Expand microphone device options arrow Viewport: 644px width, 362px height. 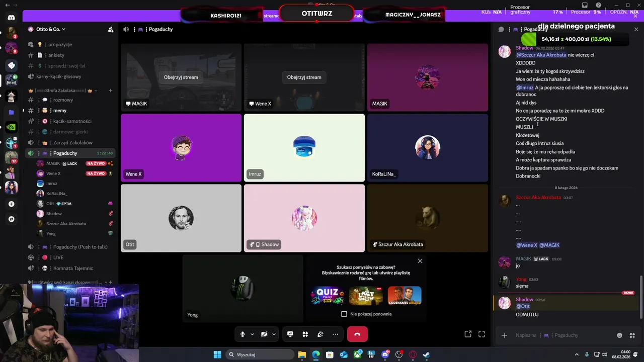252,334
